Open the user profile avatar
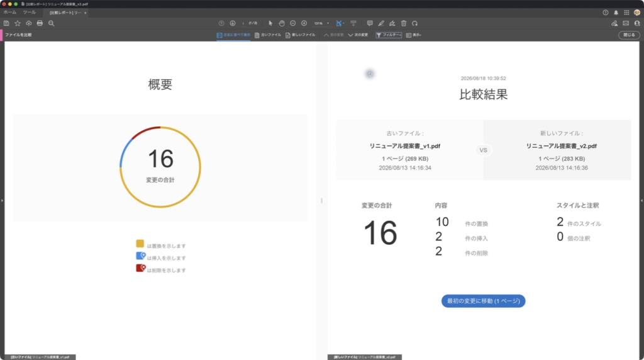The height and width of the screenshot is (360, 644). [x=637, y=13]
